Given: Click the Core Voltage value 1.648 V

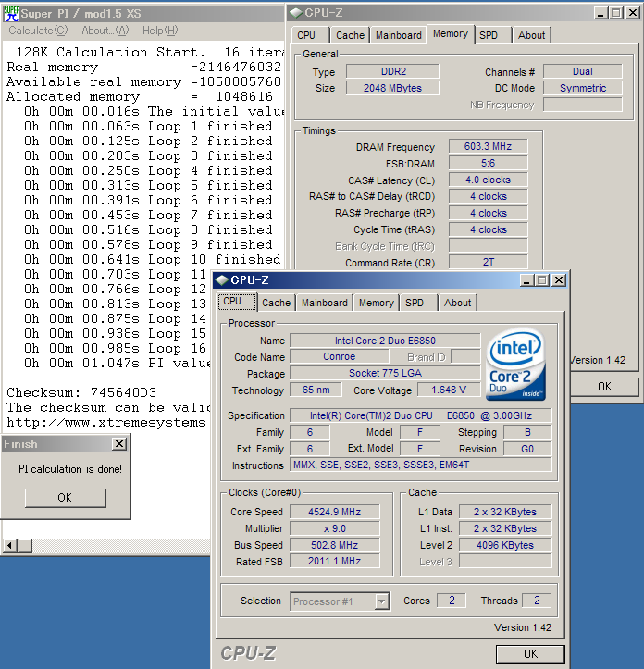Looking at the screenshot, I should click(449, 390).
